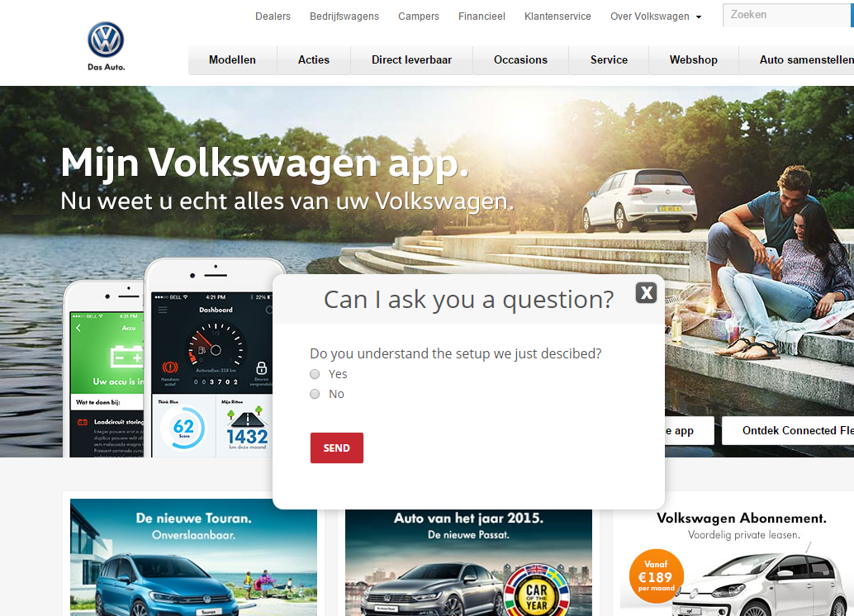The image size is (854, 616).
Task: Select the Yes radio button
Action: (315, 374)
